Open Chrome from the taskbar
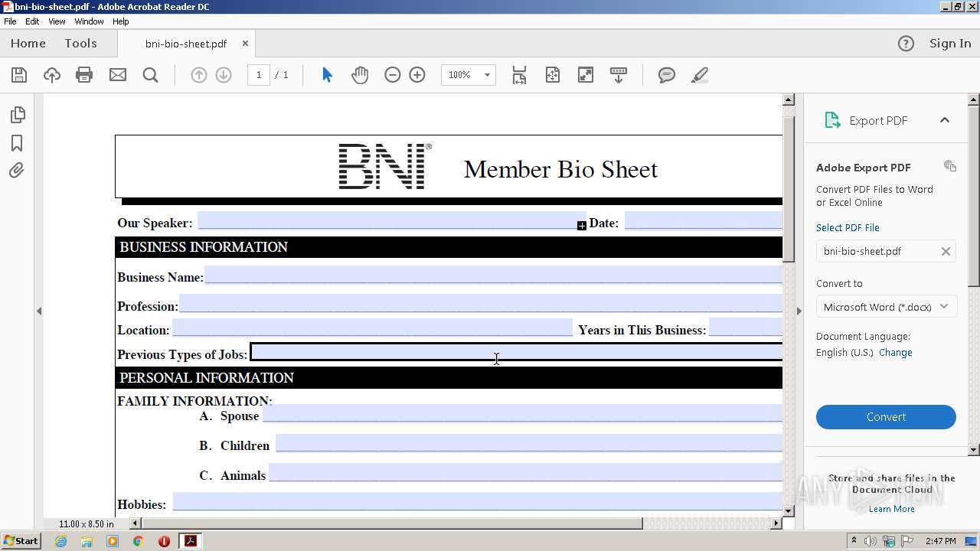This screenshot has height=551, width=980. click(138, 541)
